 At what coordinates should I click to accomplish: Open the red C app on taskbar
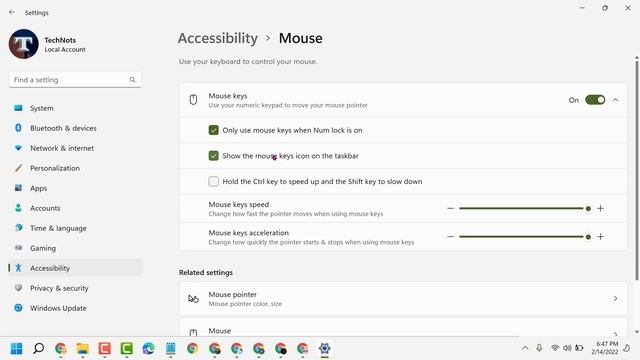click(x=104, y=349)
